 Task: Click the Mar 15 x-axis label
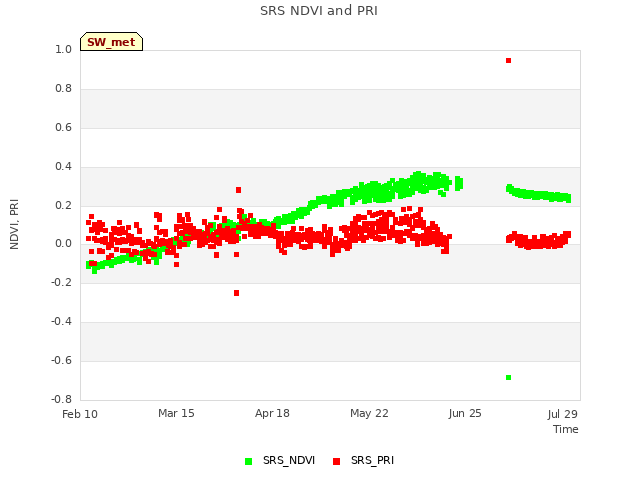pos(176,413)
